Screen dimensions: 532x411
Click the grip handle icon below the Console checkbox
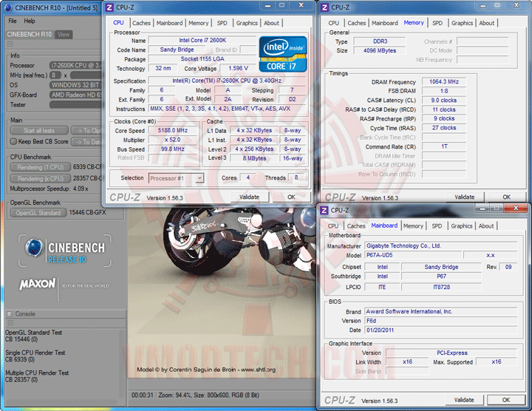pos(10,323)
